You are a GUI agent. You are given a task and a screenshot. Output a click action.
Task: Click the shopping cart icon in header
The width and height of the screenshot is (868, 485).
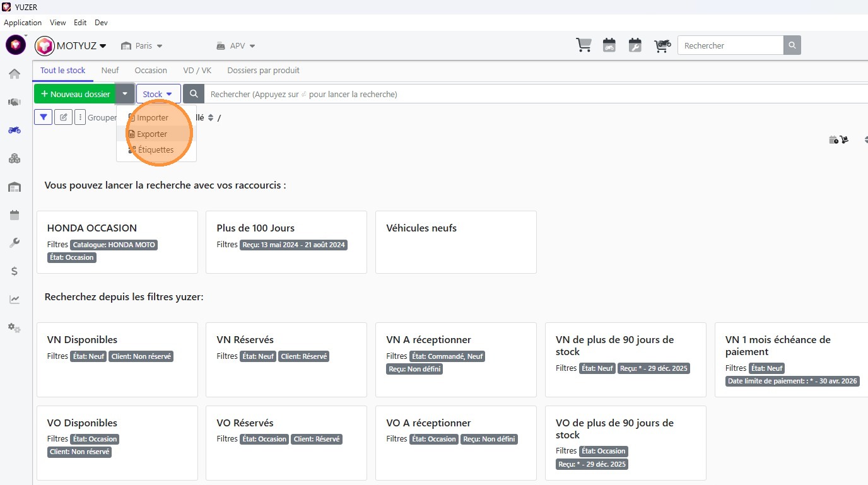(x=584, y=45)
